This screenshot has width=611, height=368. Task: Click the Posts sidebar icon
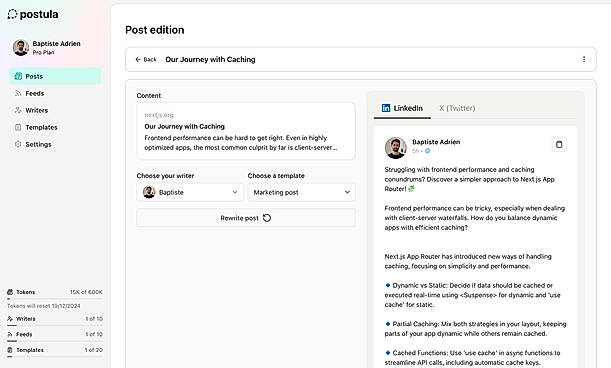pyautogui.click(x=18, y=76)
